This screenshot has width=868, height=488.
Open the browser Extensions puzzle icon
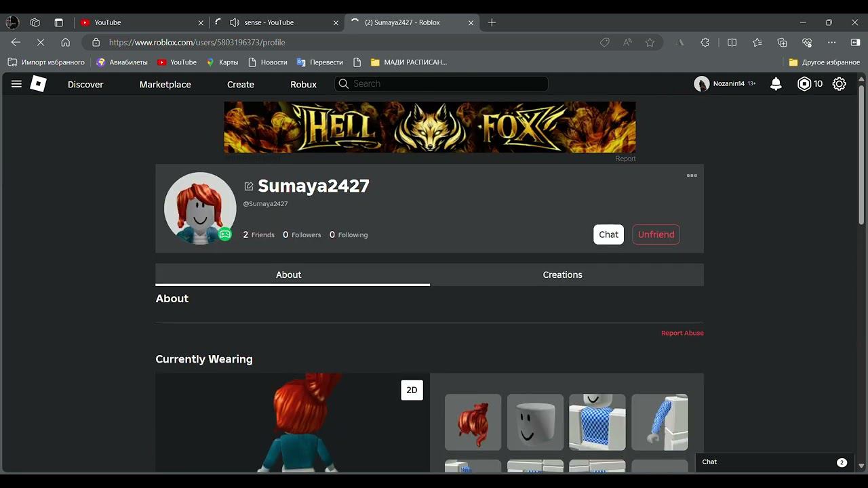[705, 42]
